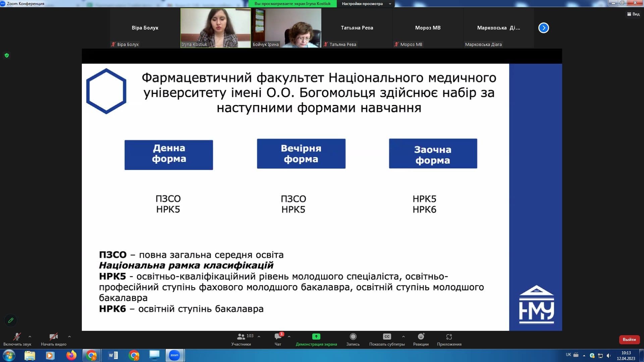The image size is (644, 362).
Task: Open video options arrow next to camera
Action: click(69, 337)
